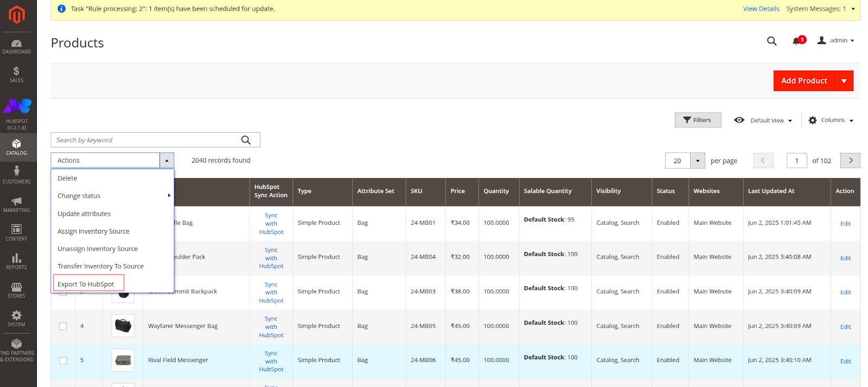Image resolution: width=868 pixels, height=387 pixels.
Task: Open the Catalog menu in the sidebar
Action: 16,147
